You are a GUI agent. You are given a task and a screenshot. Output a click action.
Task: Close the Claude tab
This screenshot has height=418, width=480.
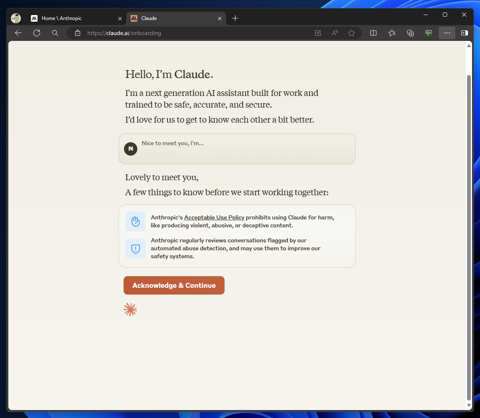tap(220, 19)
